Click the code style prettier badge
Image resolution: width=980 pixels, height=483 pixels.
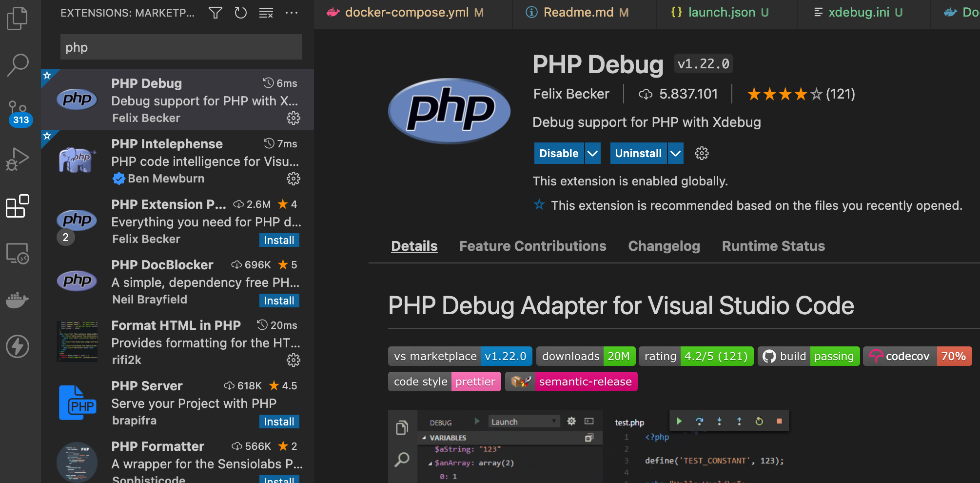(x=444, y=382)
